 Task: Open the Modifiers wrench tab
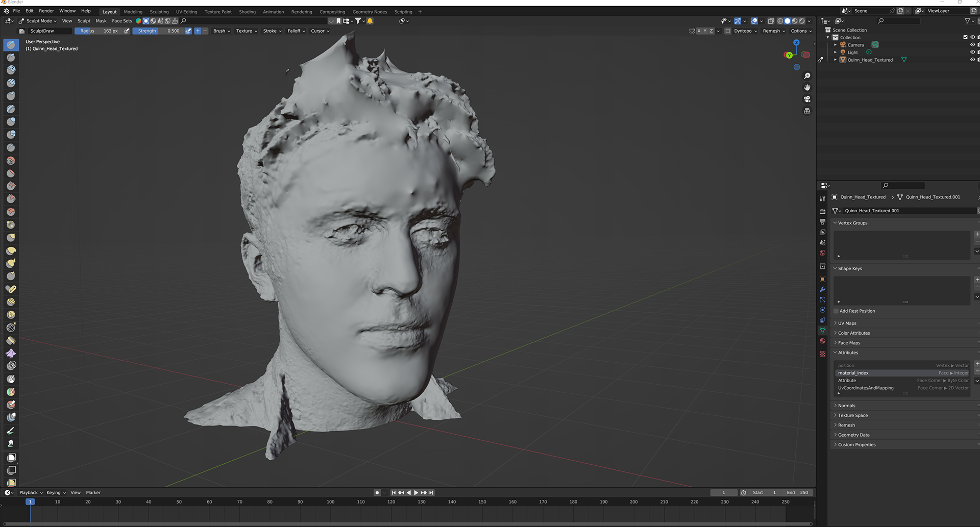click(x=822, y=289)
